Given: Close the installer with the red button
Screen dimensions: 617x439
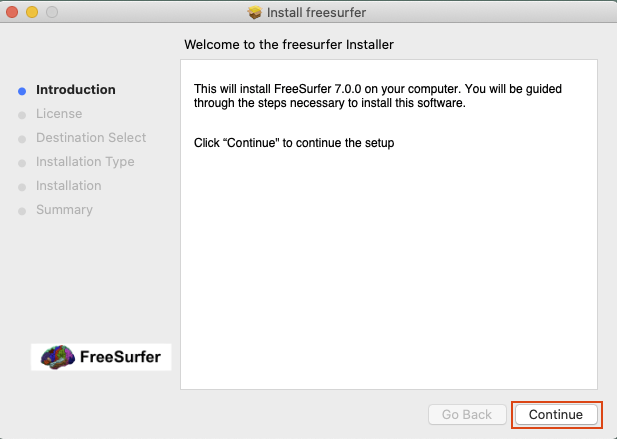Looking at the screenshot, I should 13,13.
